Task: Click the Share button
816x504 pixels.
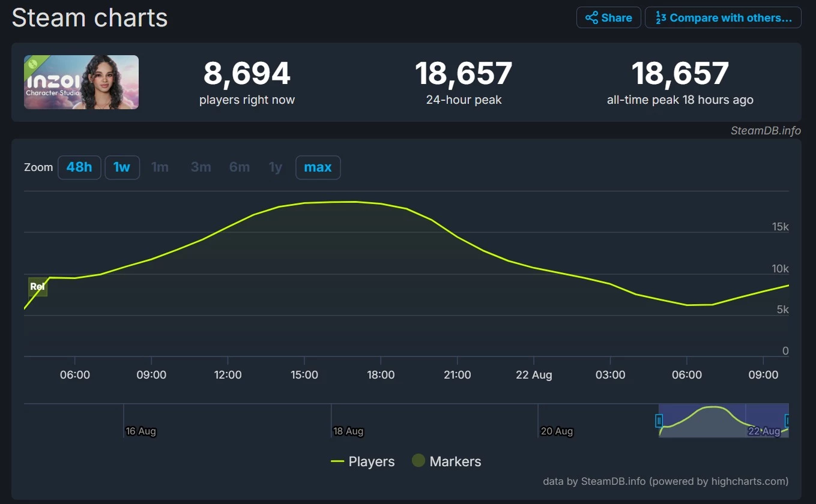Action: [x=608, y=18]
